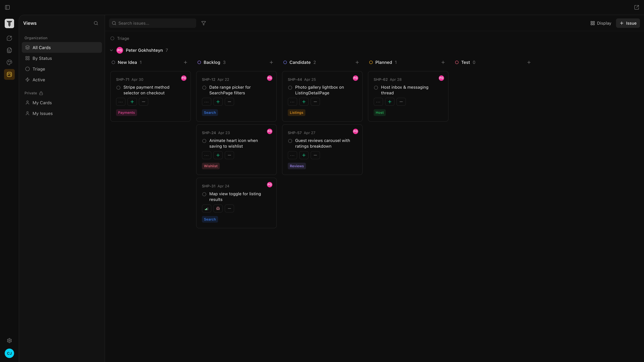Click the plus icon on SHP-57 card

(x=304, y=155)
